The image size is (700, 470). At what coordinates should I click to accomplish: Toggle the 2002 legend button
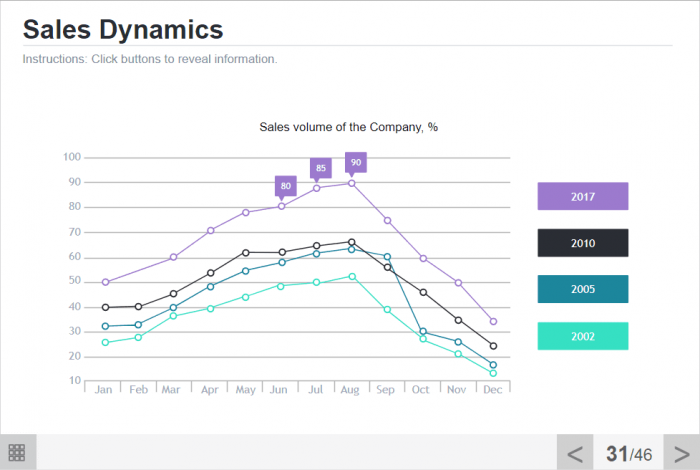[582, 336]
